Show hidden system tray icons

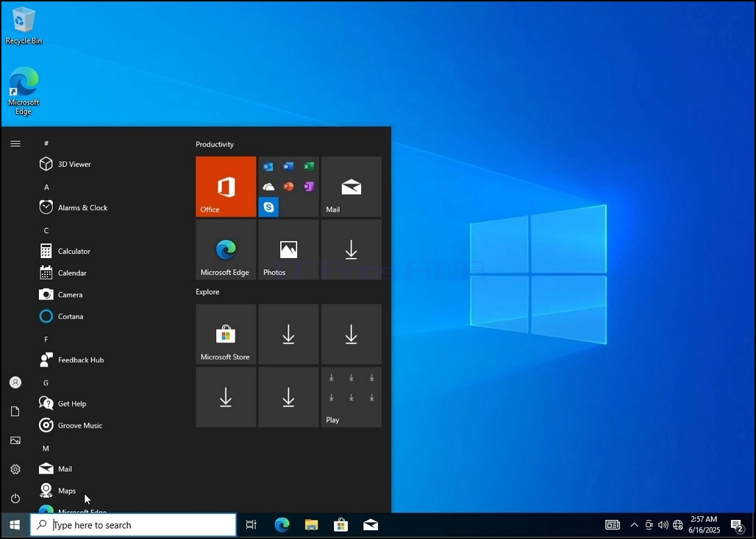click(x=635, y=525)
